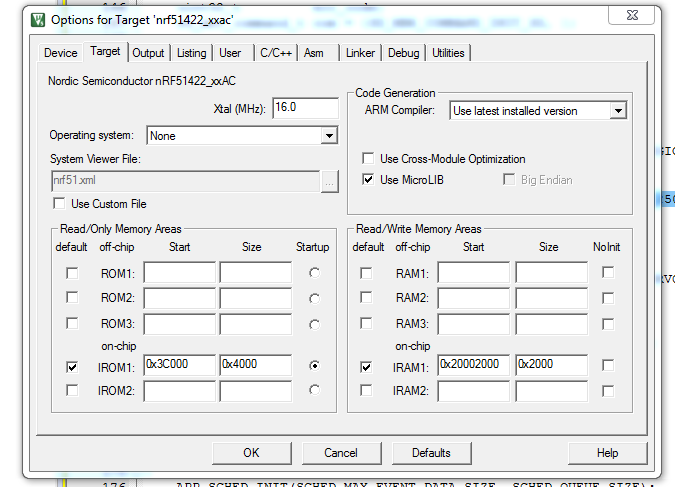Click the System Viewer File browse button
The image size is (675, 487).
(x=329, y=181)
